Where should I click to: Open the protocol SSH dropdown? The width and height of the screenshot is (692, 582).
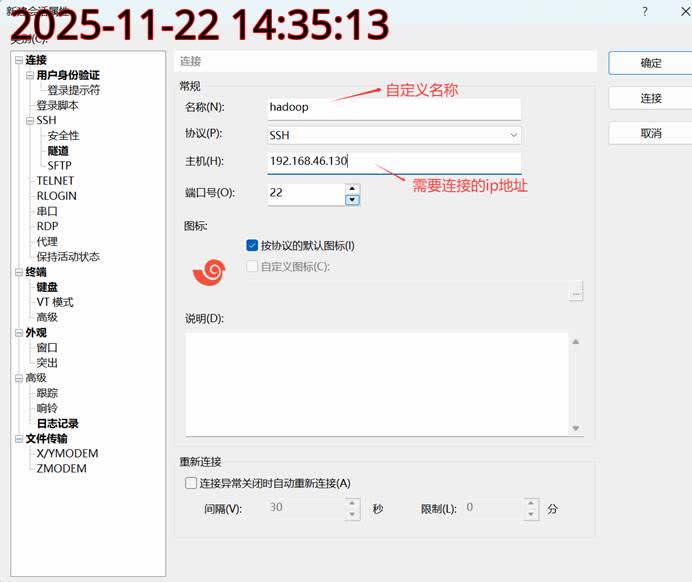coord(394,134)
